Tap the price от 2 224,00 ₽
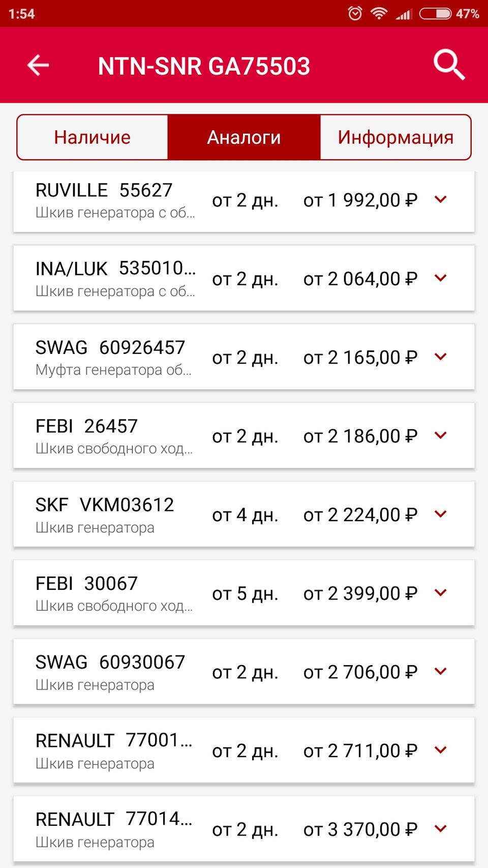488x868 pixels. click(x=360, y=515)
